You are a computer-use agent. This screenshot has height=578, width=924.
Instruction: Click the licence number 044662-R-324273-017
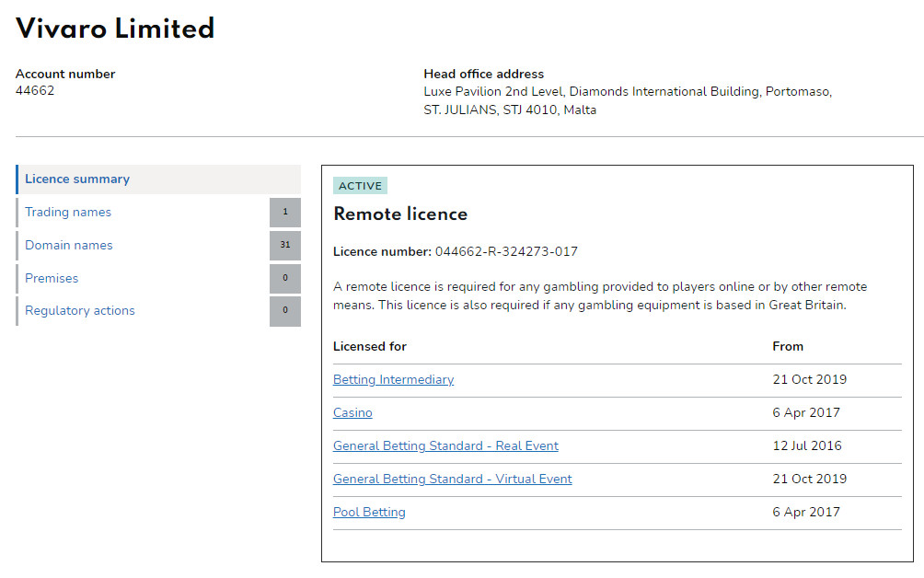point(506,252)
